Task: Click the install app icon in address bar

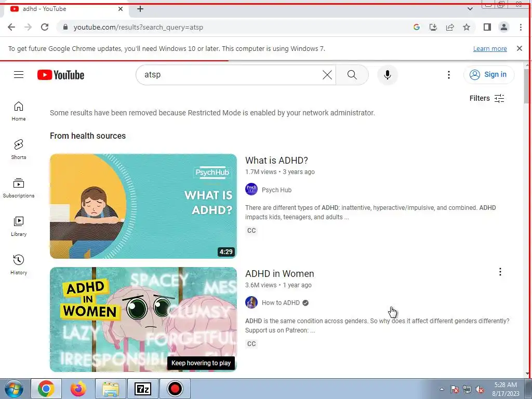Action: coord(433,27)
